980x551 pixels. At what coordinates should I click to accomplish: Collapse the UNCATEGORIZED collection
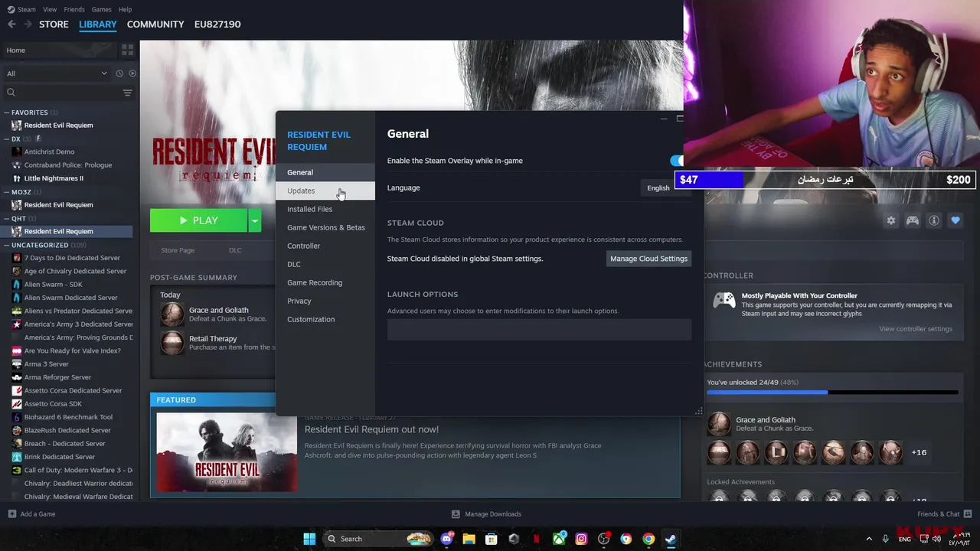pyautogui.click(x=7, y=245)
